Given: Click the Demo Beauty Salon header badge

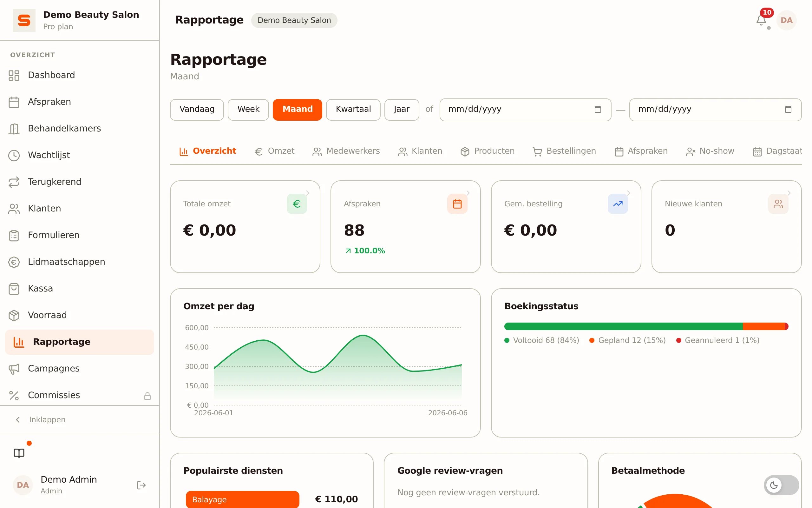Looking at the screenshot, I should pyautogui.click(x=294, y=20).
